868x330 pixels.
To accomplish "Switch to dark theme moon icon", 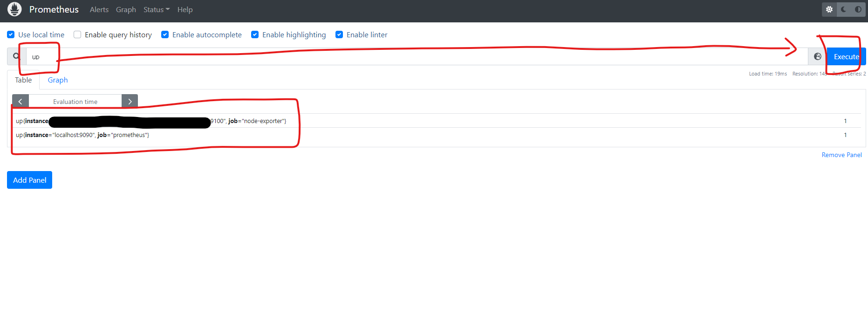I will click(x=844, y=9).
